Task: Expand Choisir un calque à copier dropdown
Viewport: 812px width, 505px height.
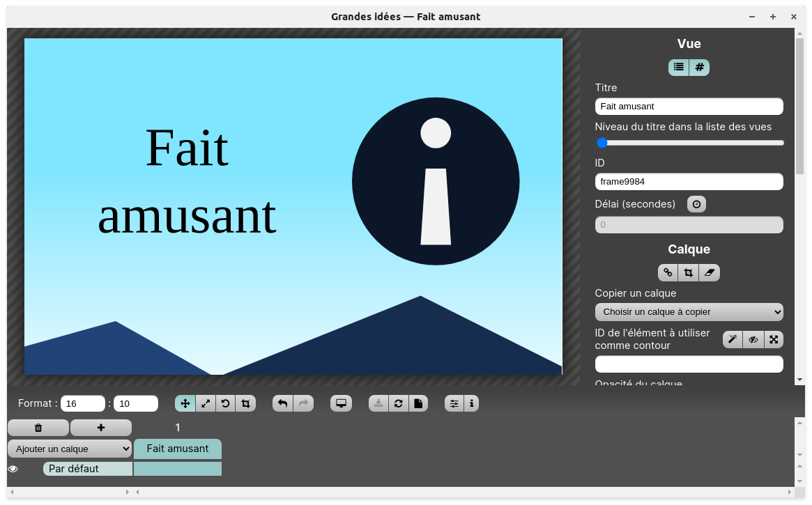Action: [689, 311]
